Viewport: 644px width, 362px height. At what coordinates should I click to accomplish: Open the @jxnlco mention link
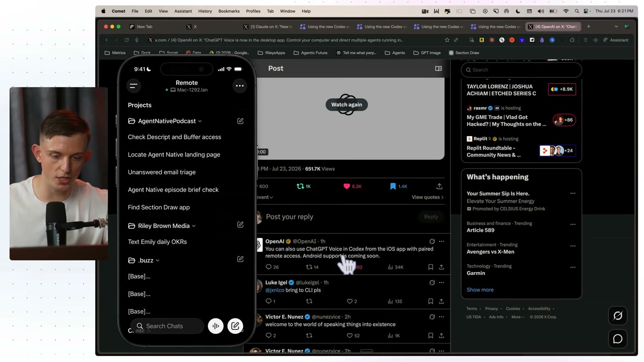[x=276, y=290]
